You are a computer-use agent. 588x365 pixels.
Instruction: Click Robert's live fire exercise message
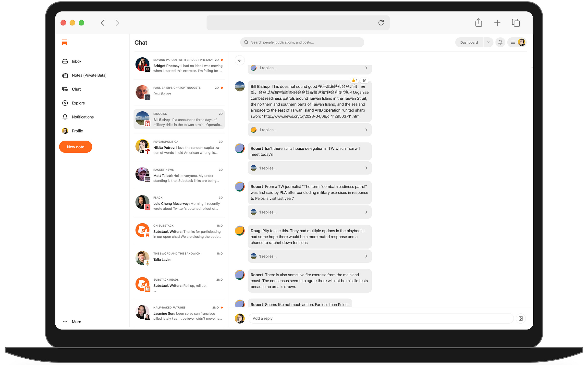pyautogui.click(x=310, y=281)
